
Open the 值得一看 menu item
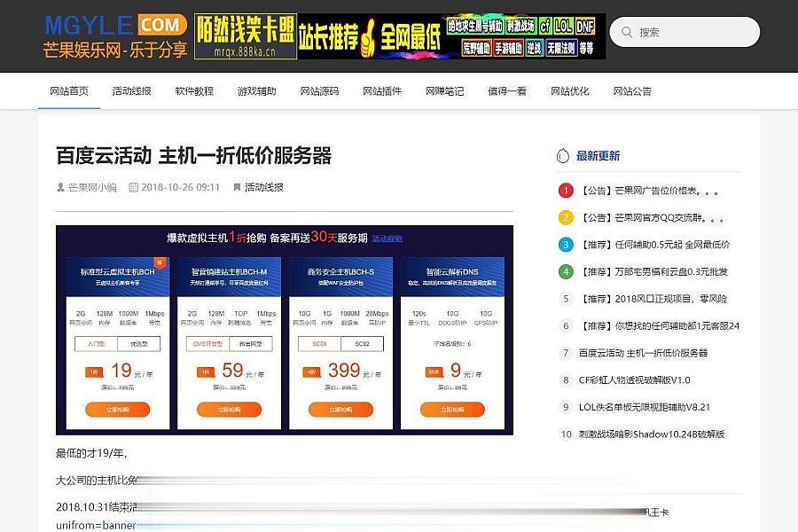(507, 91)
